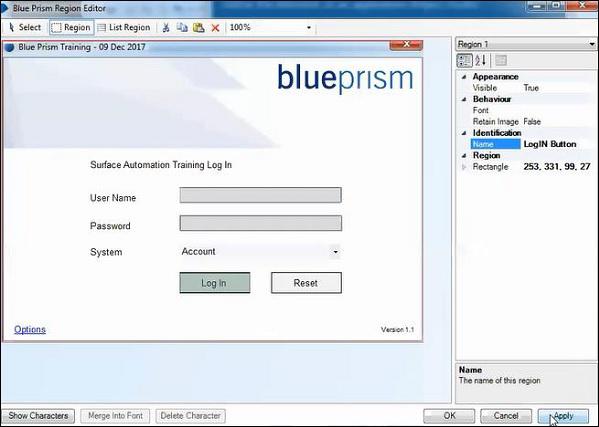Open the Property Pages icon

pos(501,60)
